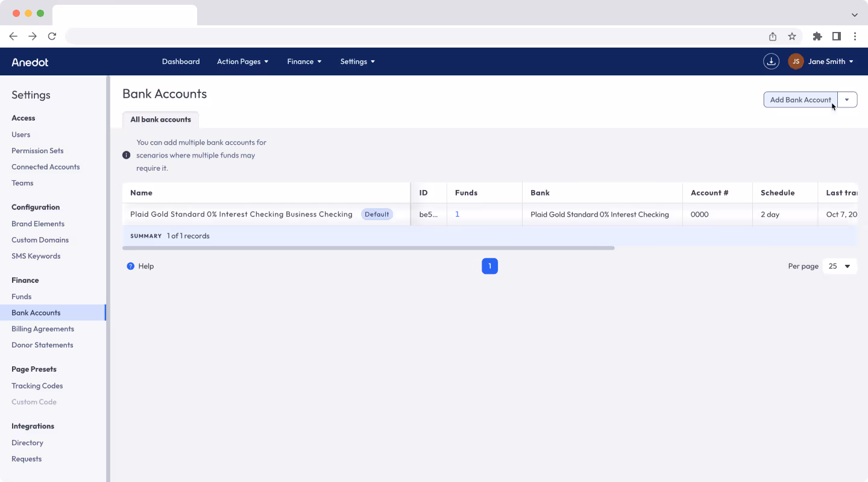The width and height of the screenshot is (868, 482).
Task: Expand the Add Bank Account split dropdown arrow
Action: pyautogui.click(x=848, y=99)
